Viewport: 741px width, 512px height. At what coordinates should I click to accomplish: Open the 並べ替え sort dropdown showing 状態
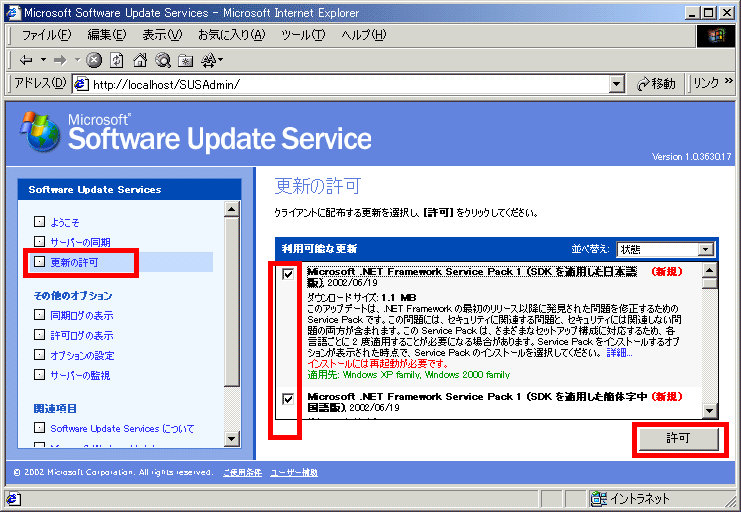tap(665, 249)
